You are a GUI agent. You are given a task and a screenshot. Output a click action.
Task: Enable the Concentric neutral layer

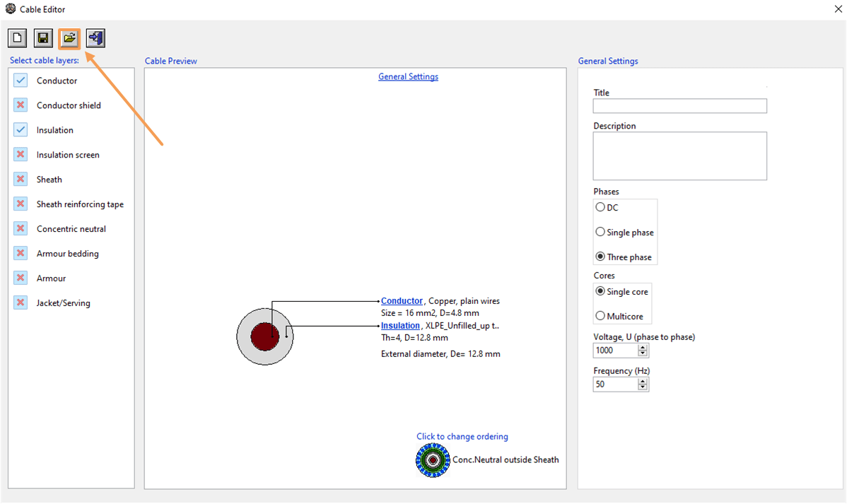tap(20, 228)
